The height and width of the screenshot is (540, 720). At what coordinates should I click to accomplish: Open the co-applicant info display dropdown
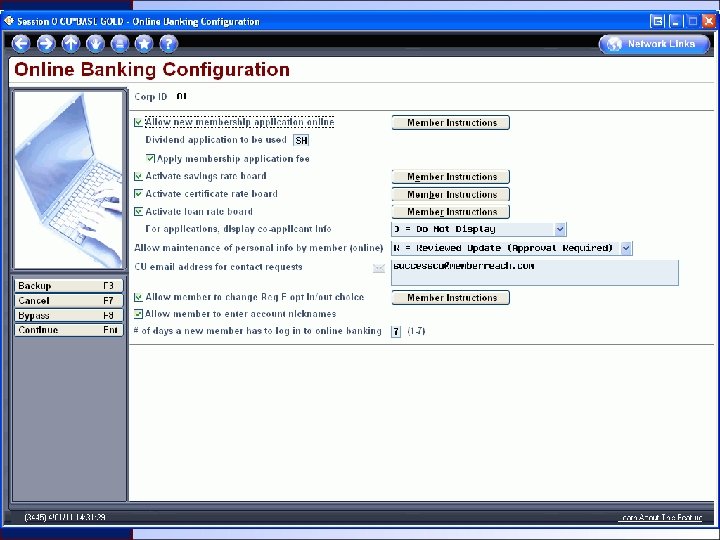[560, 229]
